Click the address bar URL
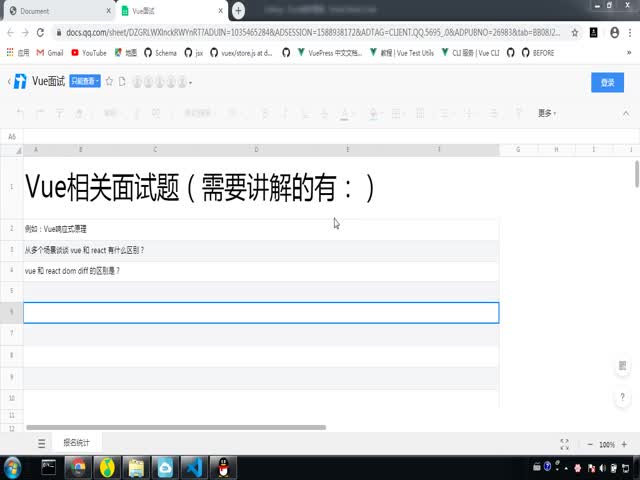Viewport: 640px width, 480px height. (x=312, y=33)
